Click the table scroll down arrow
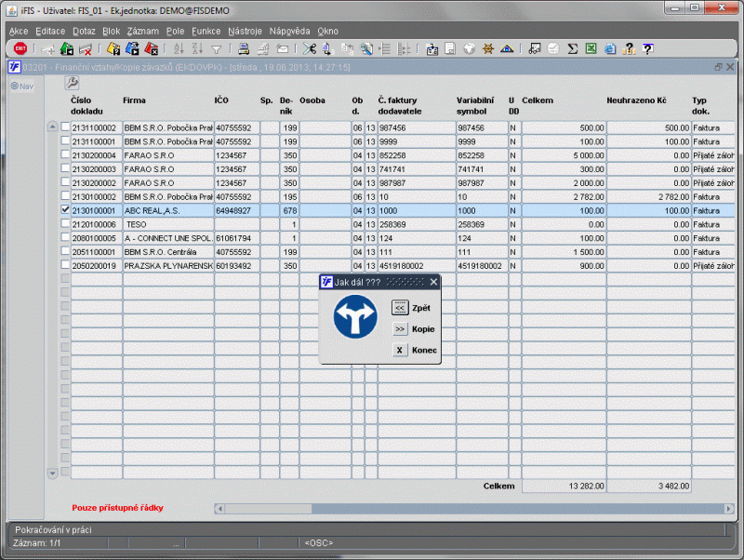744x560 pixels. 53,473
